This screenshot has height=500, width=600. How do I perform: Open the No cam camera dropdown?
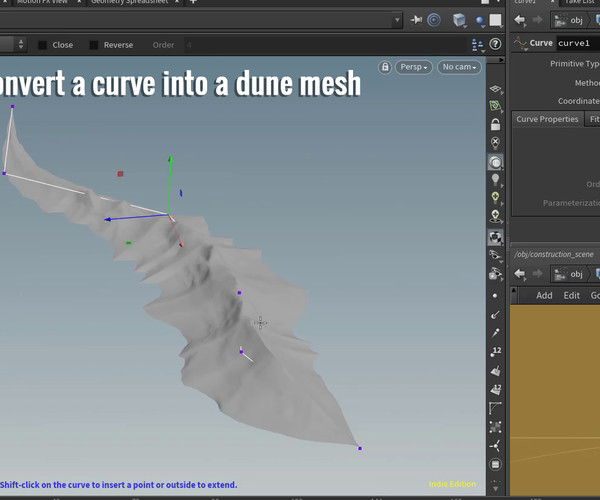point(459,67)
